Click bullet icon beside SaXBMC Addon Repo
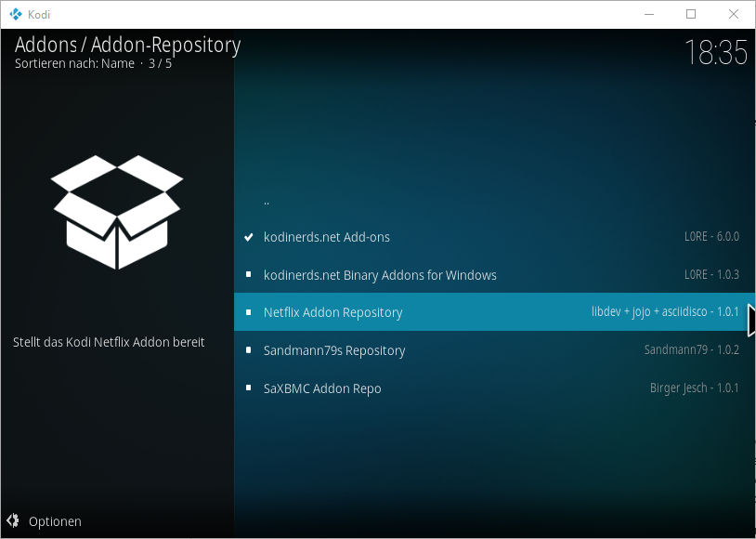This screenshot has width=756, height=539. pyautogui.click(x=249, y=388)
